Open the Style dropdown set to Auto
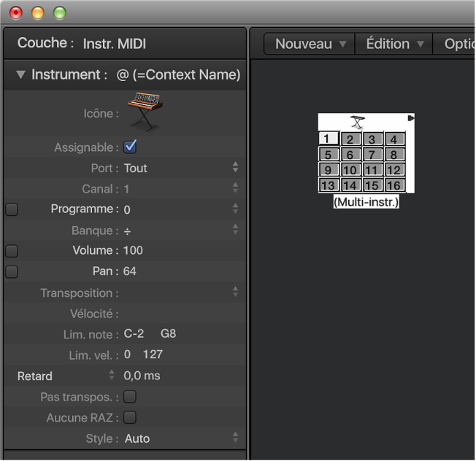The image size is (476, 461). pos(179,438)
